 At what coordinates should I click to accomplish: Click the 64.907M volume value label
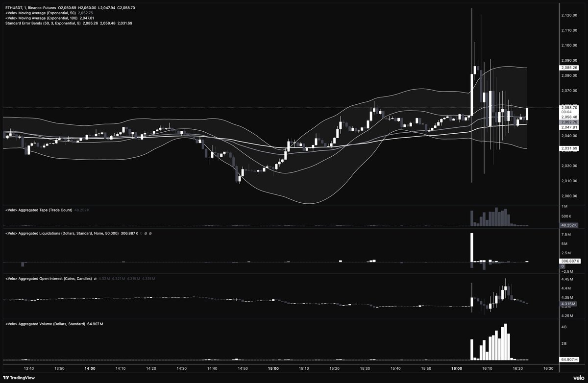570,359
